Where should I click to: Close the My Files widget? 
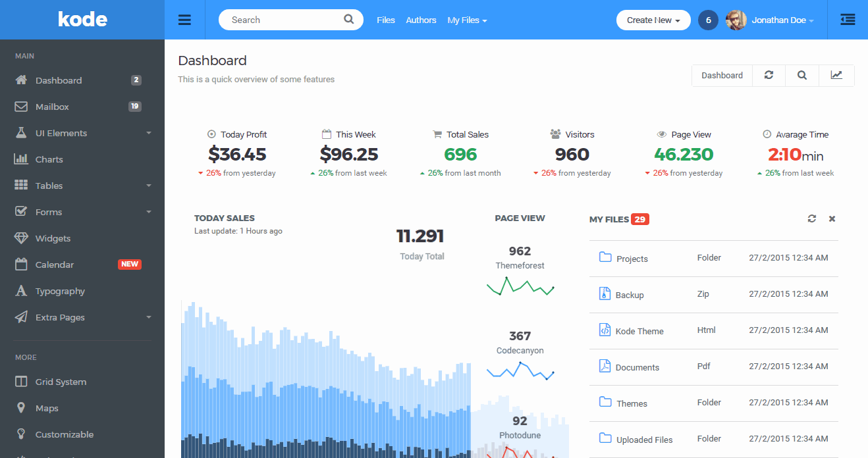(831, 218)
